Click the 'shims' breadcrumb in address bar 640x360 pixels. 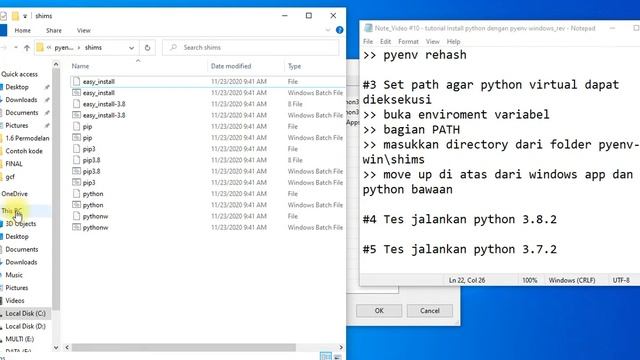[x=93, y=48]
